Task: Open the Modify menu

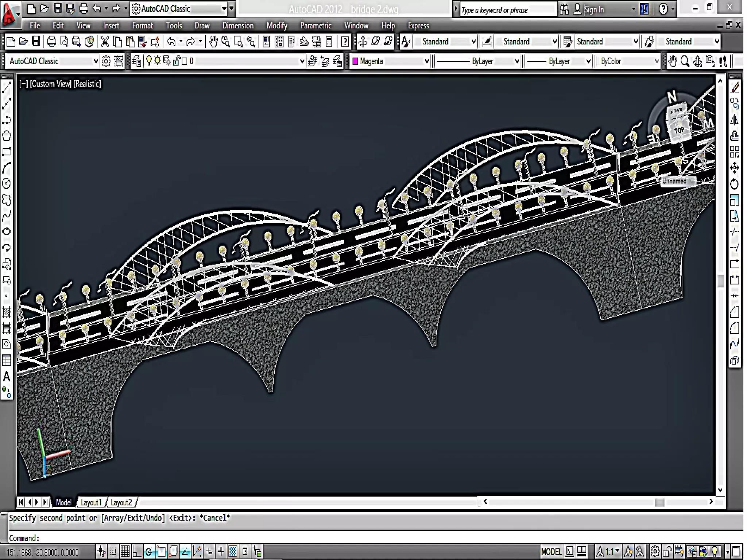Action: click(x=277, y=26)
